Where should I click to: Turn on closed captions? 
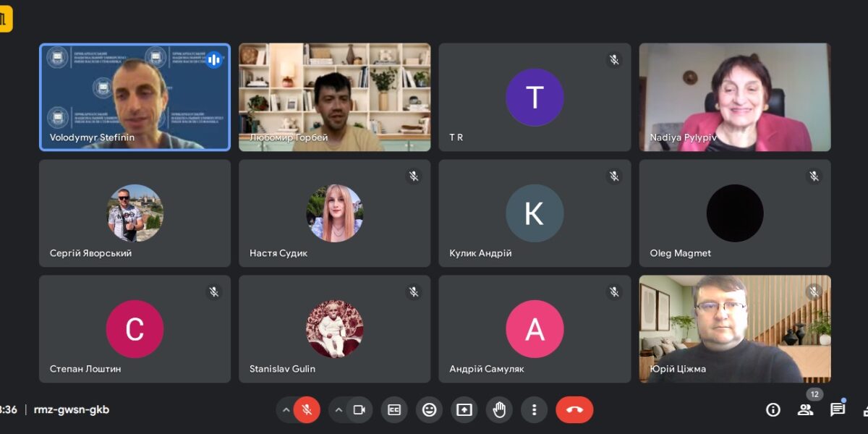(x=394, y=410)
